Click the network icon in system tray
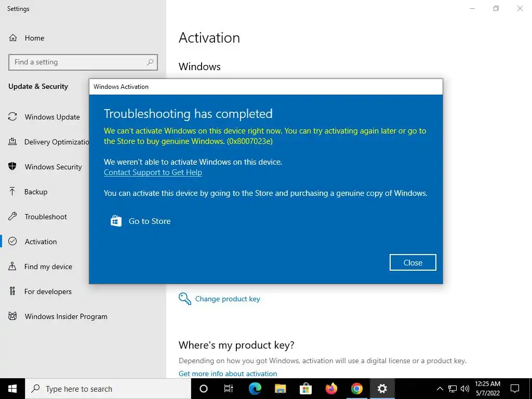 [x=453, y=389]
